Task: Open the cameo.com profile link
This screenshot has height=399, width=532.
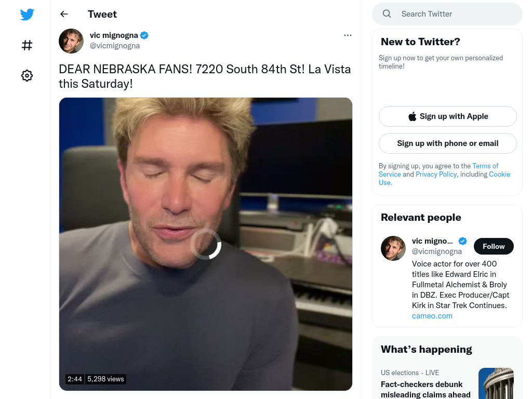Action: coord(432,316)
